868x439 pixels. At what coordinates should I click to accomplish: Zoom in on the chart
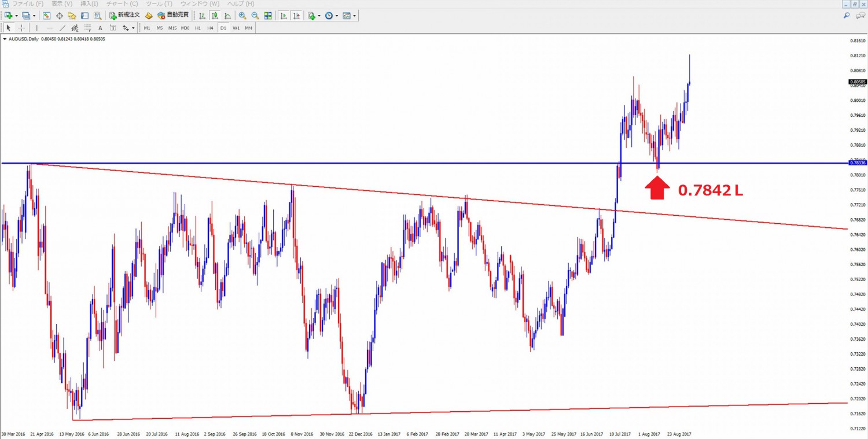[x=242, y=16]
